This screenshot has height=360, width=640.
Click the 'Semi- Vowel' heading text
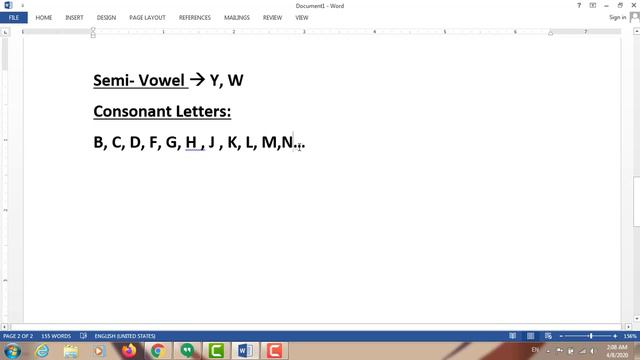[139, 80]
